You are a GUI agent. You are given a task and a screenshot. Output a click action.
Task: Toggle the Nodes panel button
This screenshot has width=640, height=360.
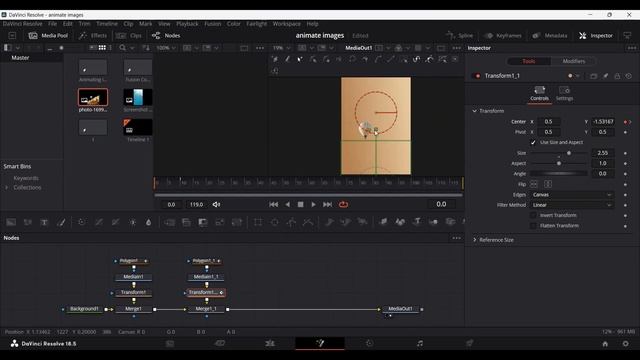pos(166,36)
